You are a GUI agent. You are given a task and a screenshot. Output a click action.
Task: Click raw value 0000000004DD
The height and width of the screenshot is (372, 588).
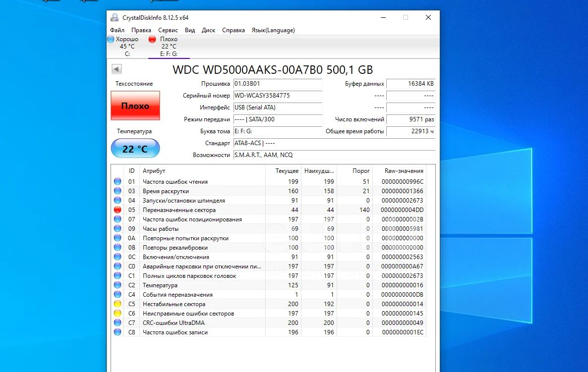(x=402, y=210)
